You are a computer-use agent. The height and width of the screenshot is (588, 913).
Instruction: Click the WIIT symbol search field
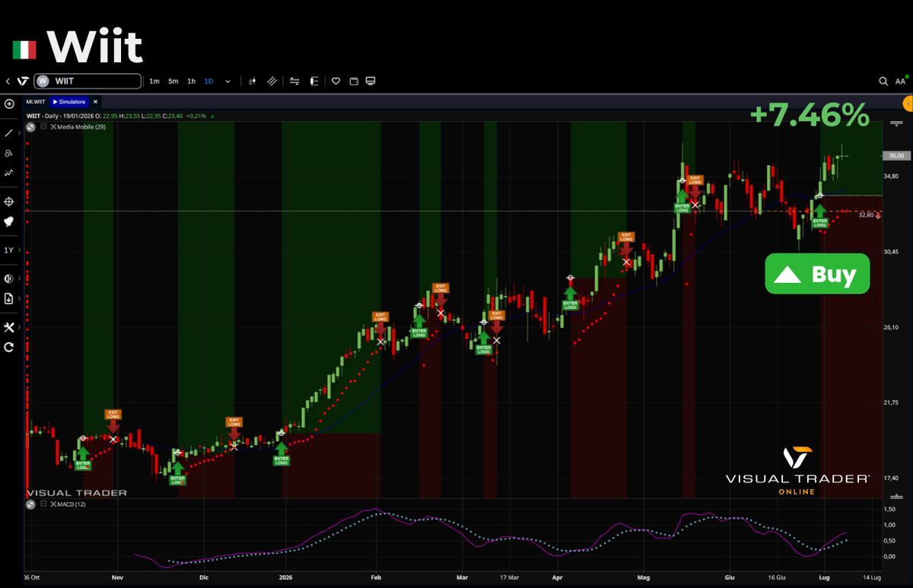click(88, 81)
